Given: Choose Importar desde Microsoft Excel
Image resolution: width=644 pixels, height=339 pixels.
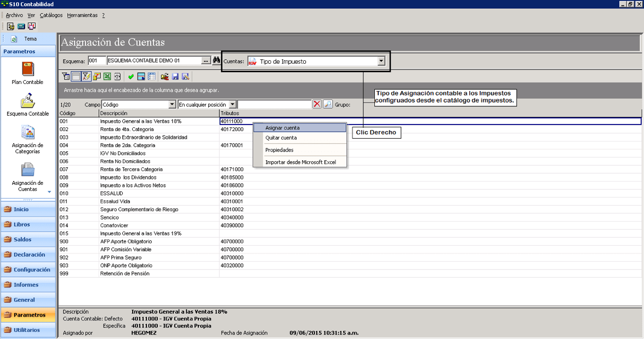Looking at the screenshot, I should pyautogui.click(x=300, y=162).
